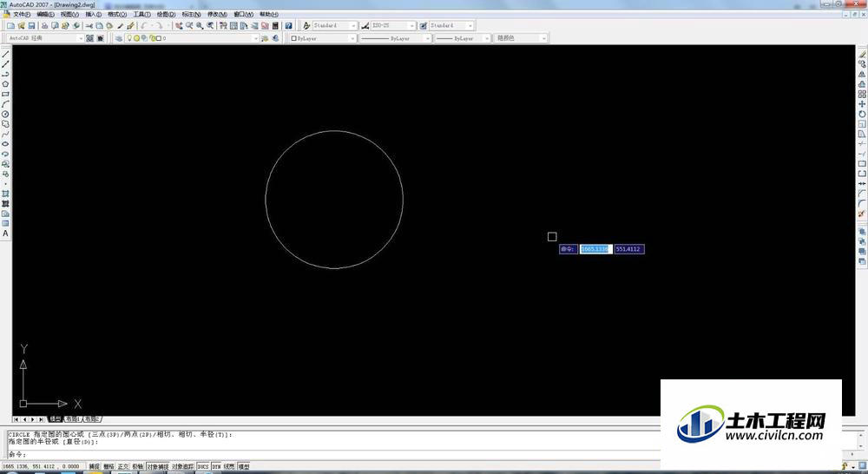Click the Mirror tool in modify toolbar
This screenshot has height=474, width=868.
click(862, 74)
